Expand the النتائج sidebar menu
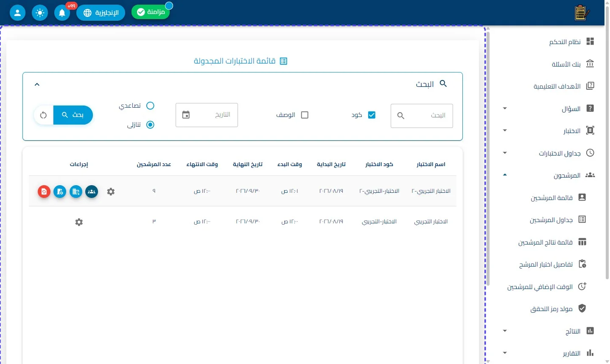 click(505, 331)
